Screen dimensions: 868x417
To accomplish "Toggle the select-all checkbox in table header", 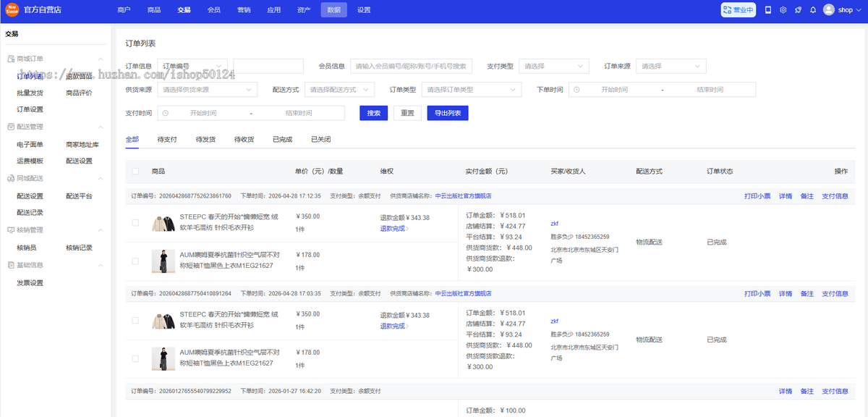I will pyautogui.click(x=135, y=172).
